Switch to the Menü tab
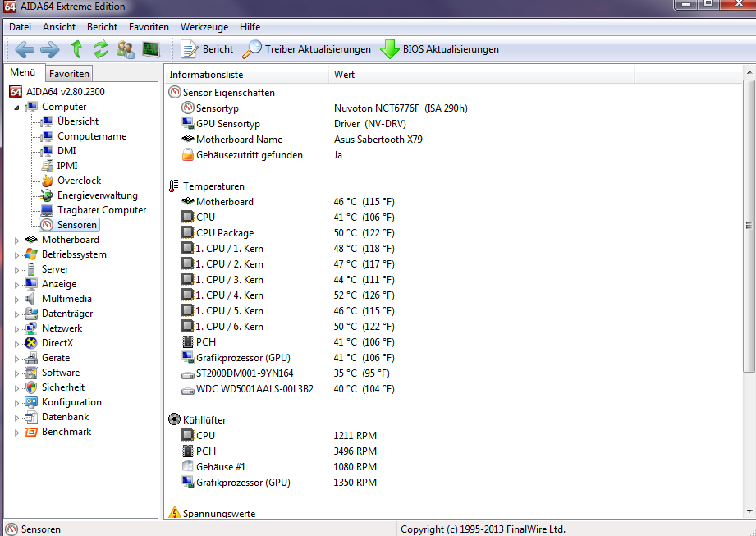Image resolution: width=756 pixels, height=536 pixels. tap(23, 72)
